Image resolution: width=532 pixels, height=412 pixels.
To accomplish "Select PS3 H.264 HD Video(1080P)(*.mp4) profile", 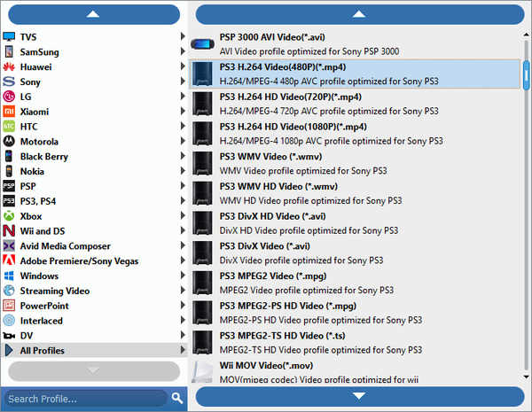I will [x=355, y=134].
